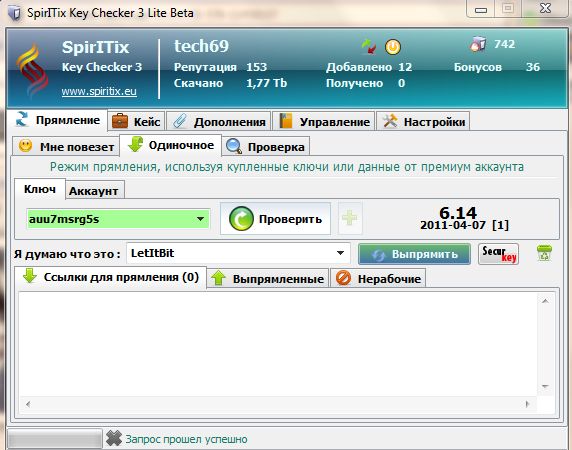Click the key field containing auu7msrg5s
Image resolution: width=572 pixels, height=450 pixels.
(118, 219)
